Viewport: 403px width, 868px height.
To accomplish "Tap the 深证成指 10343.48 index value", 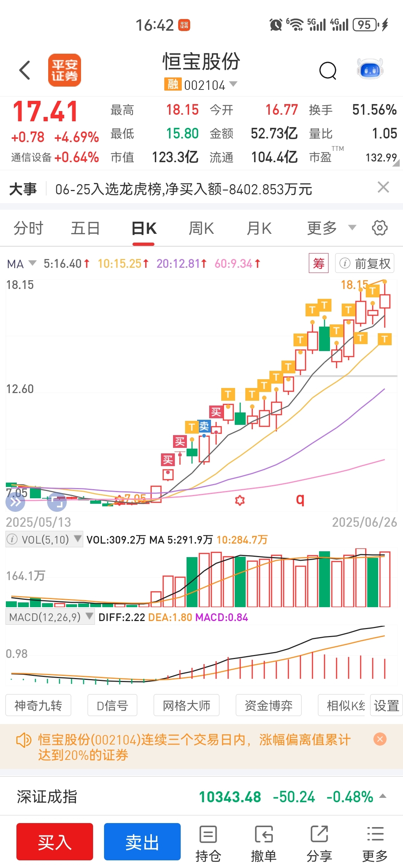I will click(230, 797).
